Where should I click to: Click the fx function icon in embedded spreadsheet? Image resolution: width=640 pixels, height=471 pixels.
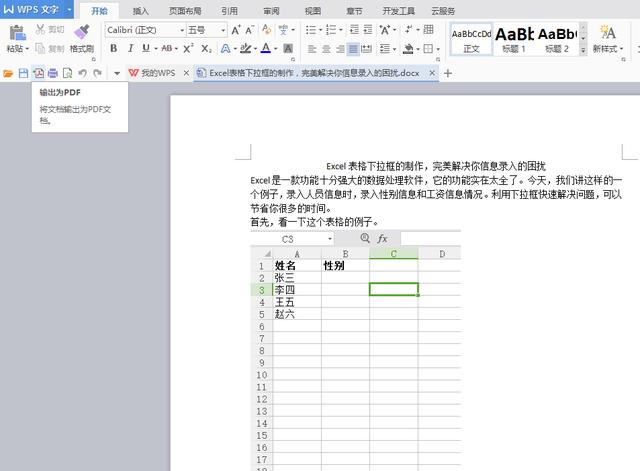coord(382,238)
